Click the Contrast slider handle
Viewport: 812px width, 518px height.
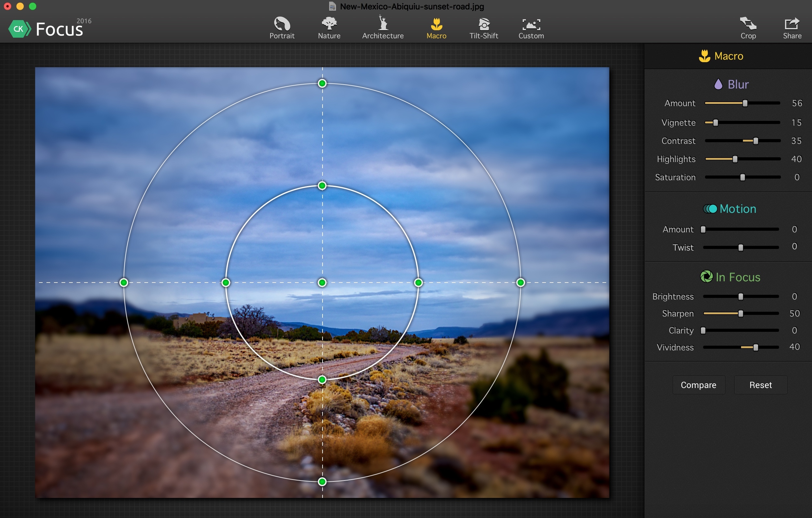755,141
